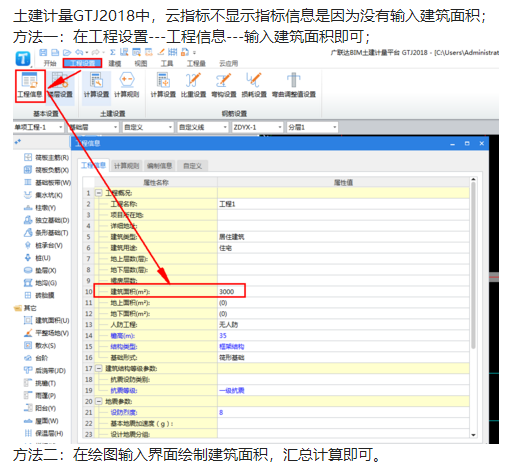Open 土建设置 计算设置

pyautogui.click(x=96, y=86)
